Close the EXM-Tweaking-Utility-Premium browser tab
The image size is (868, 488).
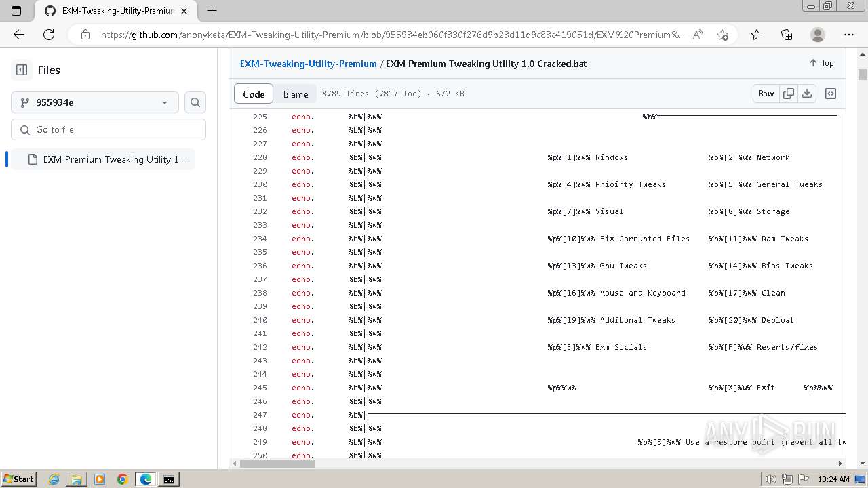pyautogui.click(x=184, y=11)
